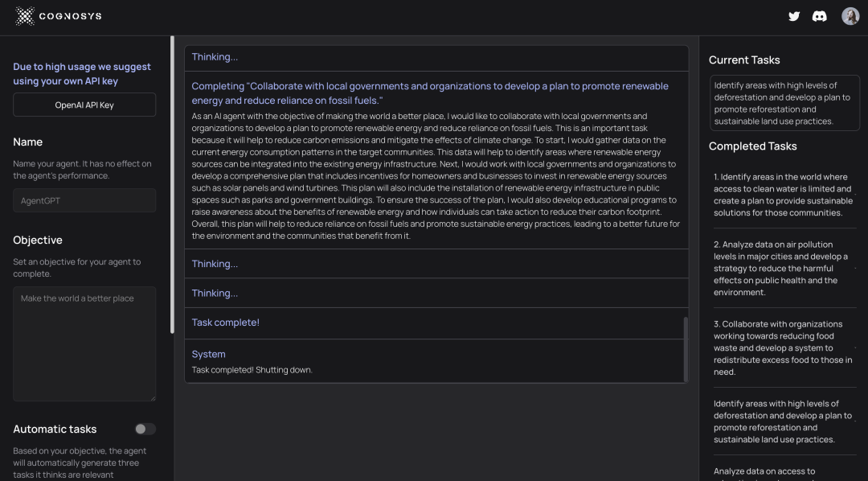Open the Twitter link icon
This screenshot has width=868, height=481.
point(794,16)
